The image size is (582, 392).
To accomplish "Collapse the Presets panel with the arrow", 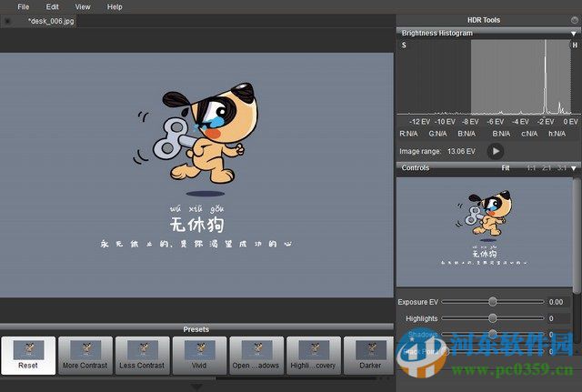I will coord(196,387).
